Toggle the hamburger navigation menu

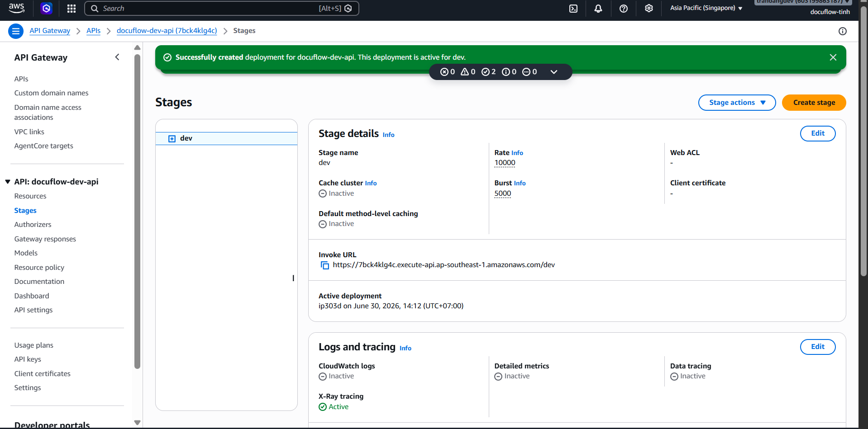pos(16,31)
